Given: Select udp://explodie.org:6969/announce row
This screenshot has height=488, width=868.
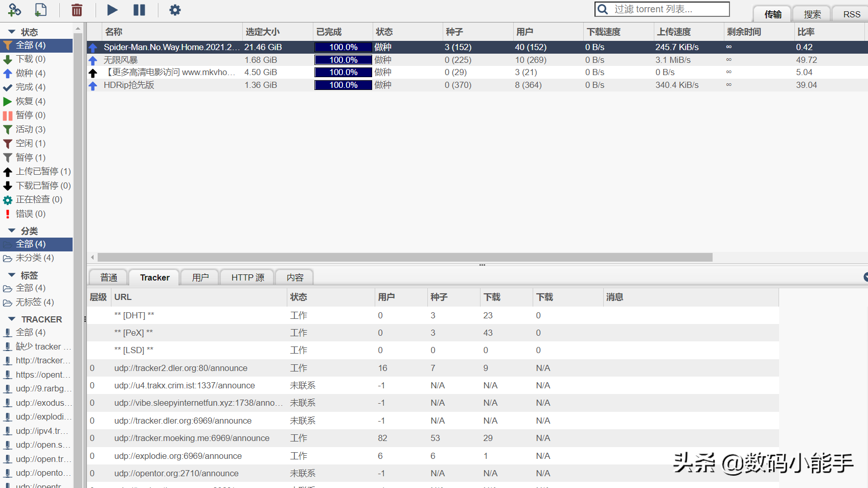Looking at the screenshot, I should [433, 456].
